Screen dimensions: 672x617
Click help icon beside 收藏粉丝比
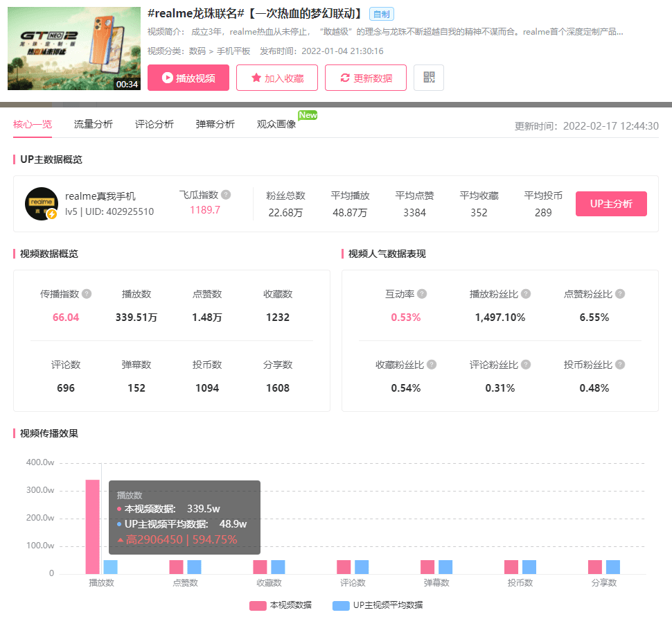(x=432, y=365)
